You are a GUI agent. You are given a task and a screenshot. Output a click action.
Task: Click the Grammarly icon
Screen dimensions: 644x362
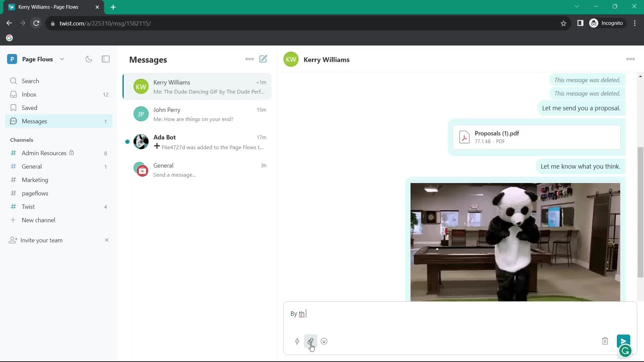point(625,351)
